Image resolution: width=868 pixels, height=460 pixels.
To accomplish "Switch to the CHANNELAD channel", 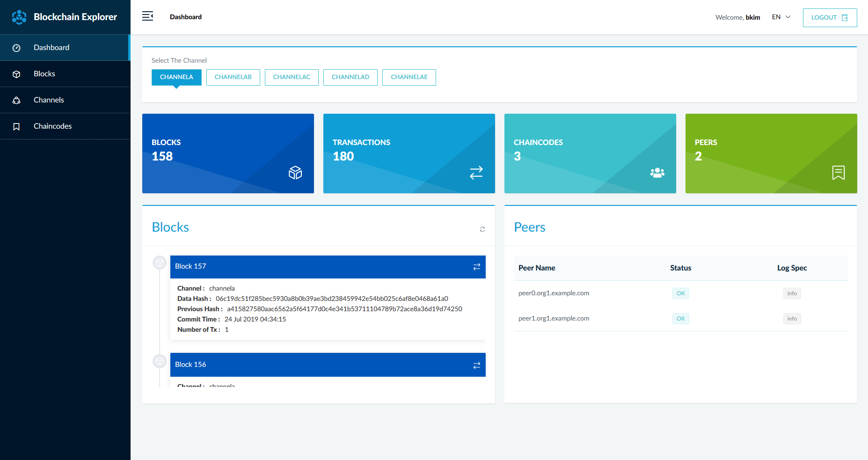I will coord(350,77).
